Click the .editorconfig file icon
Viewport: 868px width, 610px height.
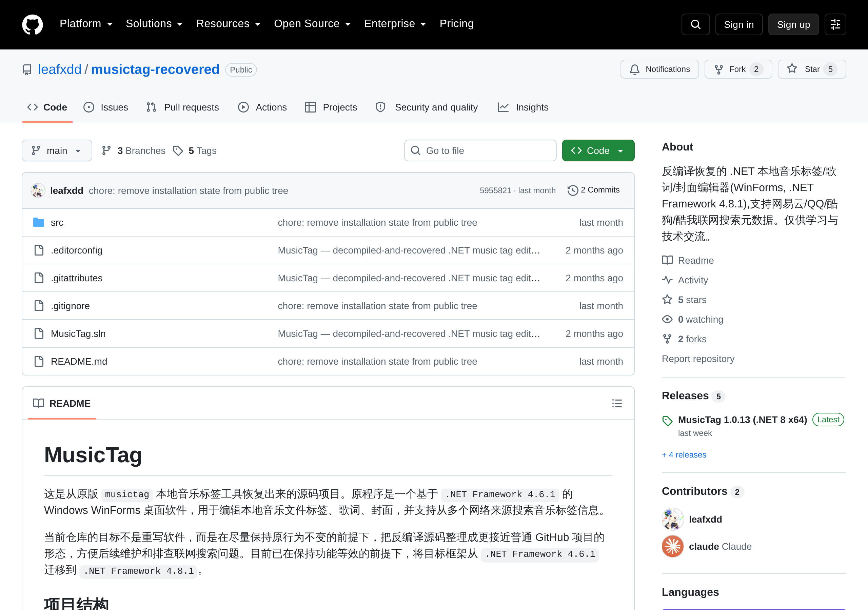tap(39, 250)
